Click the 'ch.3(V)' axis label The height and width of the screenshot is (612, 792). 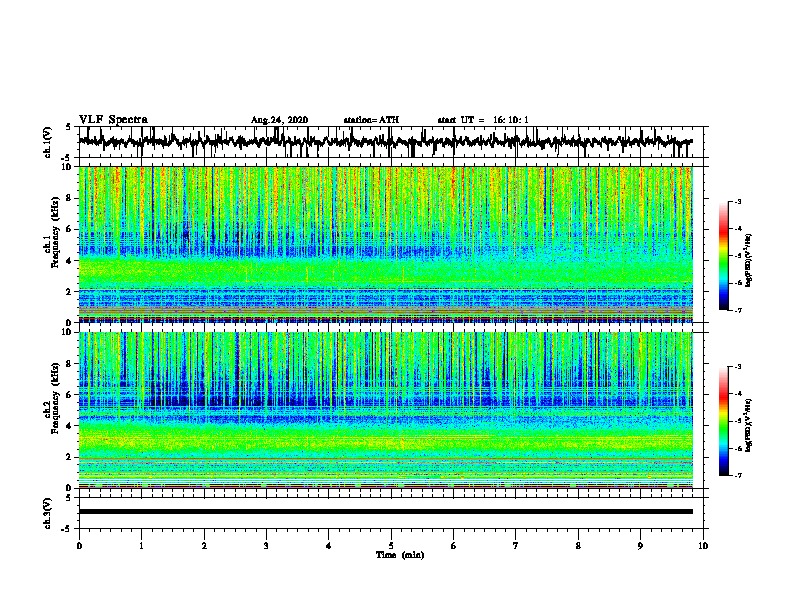[x=47, y=513]
